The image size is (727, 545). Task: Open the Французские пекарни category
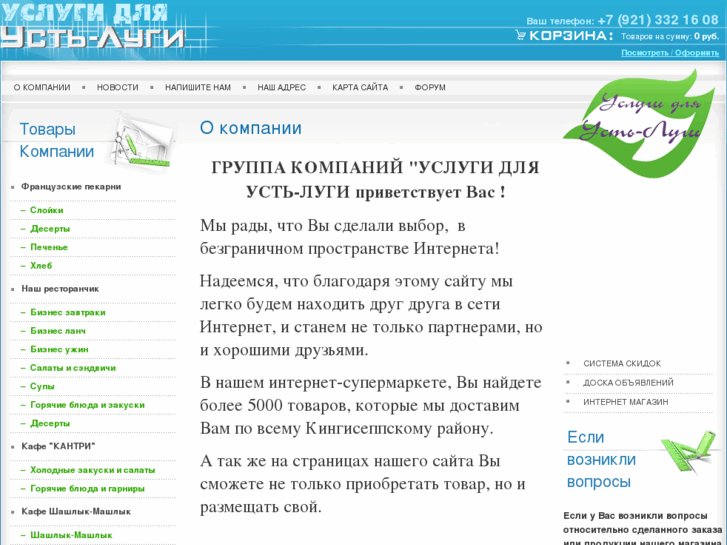coord(71,186)
